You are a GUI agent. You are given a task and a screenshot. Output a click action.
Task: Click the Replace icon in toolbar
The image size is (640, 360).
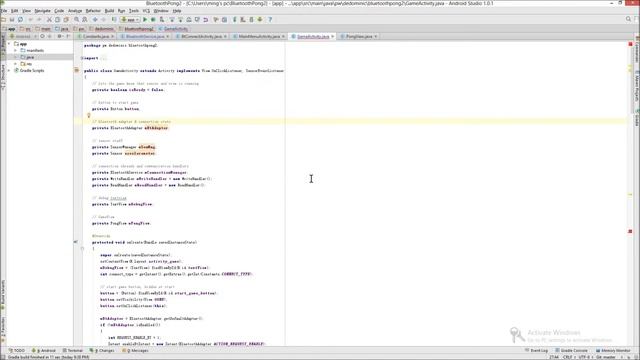tap(84, 20)
